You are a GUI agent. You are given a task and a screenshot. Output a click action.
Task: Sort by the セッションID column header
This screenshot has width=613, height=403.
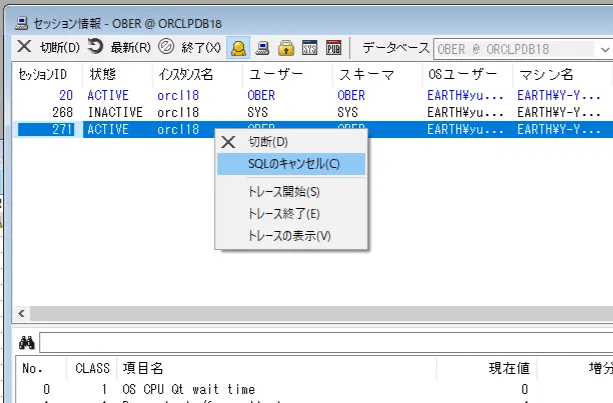tap(47, 74)
